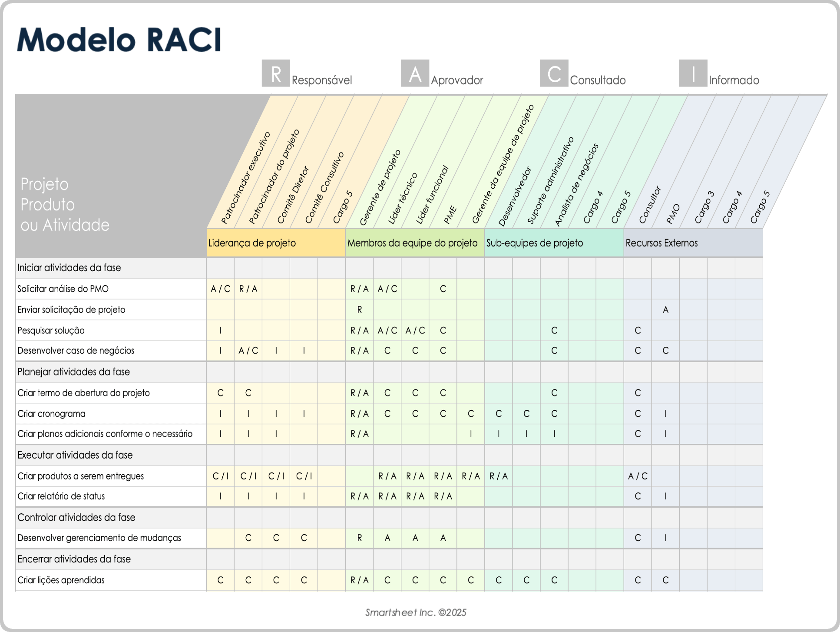Select the Sub-equipes de projeto group header
This screenshot has width=840, height=632.
[x=535, y=243]
